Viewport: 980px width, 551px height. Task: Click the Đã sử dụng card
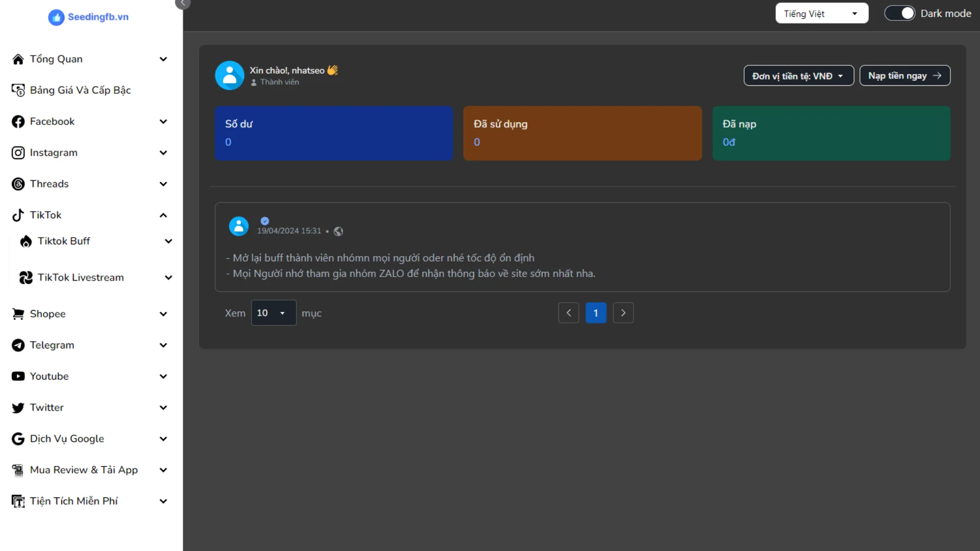pos(582,133)
